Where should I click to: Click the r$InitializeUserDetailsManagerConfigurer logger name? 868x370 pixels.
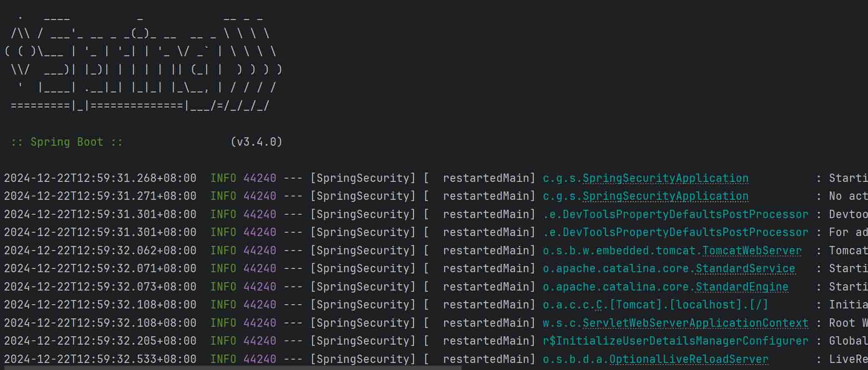[x=675, y=341]
